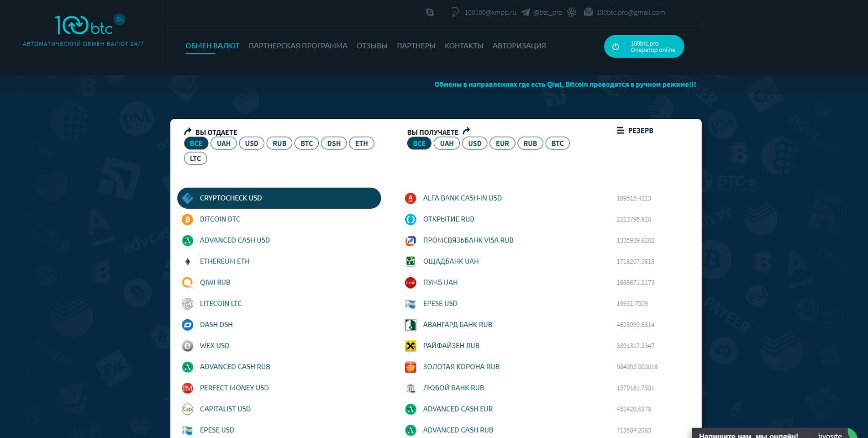Open the Резерв list menu icon
The image size is (868, 438).
coord(620,131)
